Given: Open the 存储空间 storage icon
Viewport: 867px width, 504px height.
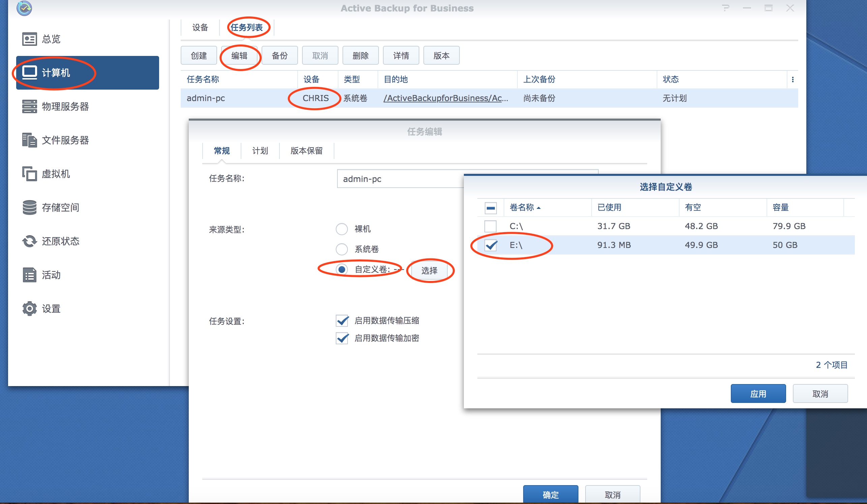Looking at the screenshot, I should [x=30, y=208].
